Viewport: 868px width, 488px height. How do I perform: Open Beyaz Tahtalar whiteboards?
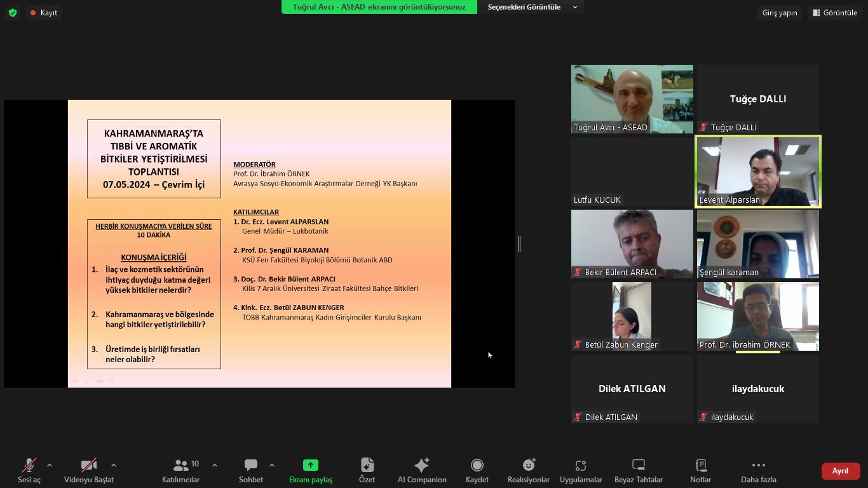[x=638, y=470]
